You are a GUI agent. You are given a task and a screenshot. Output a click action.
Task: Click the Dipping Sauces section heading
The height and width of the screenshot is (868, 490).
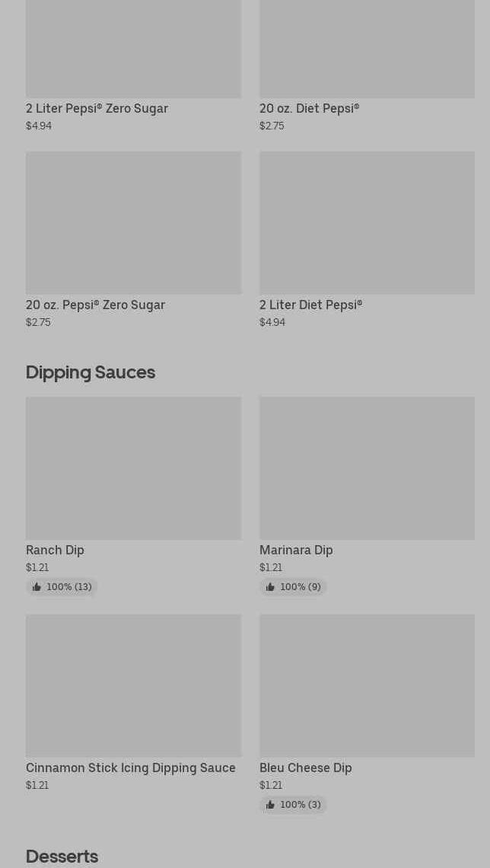91,372
